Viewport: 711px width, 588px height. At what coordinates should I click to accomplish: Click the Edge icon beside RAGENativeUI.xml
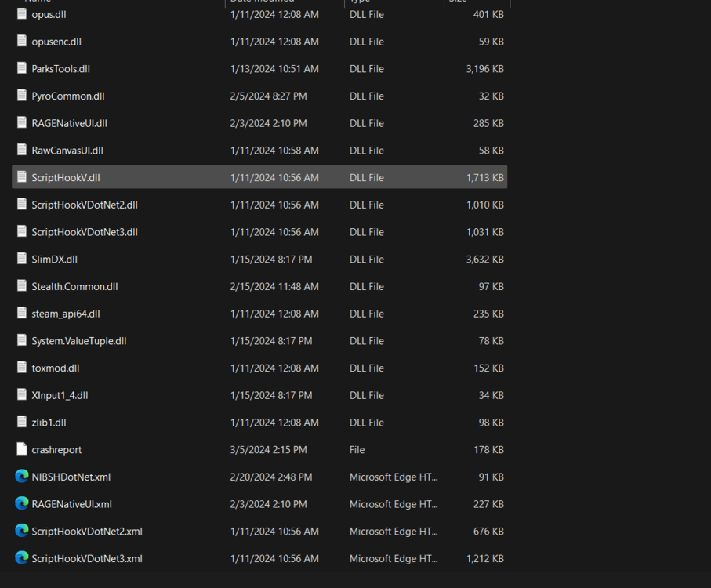tap(22, 503)
